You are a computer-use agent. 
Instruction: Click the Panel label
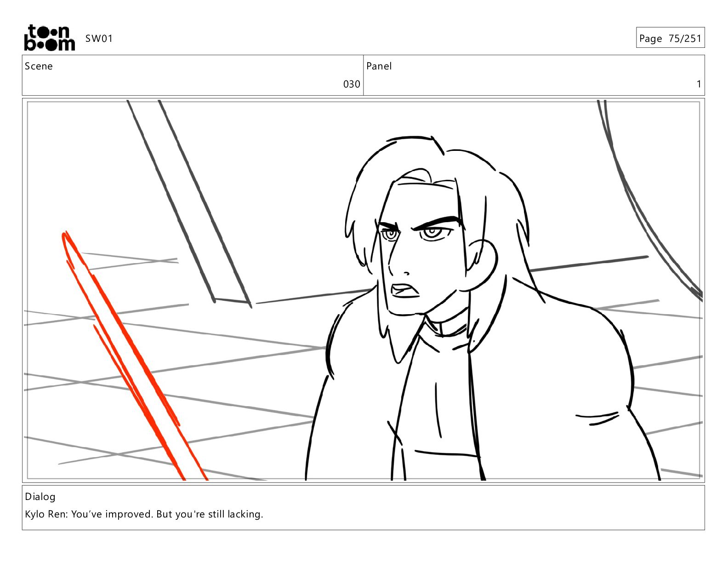click(379, 66)
